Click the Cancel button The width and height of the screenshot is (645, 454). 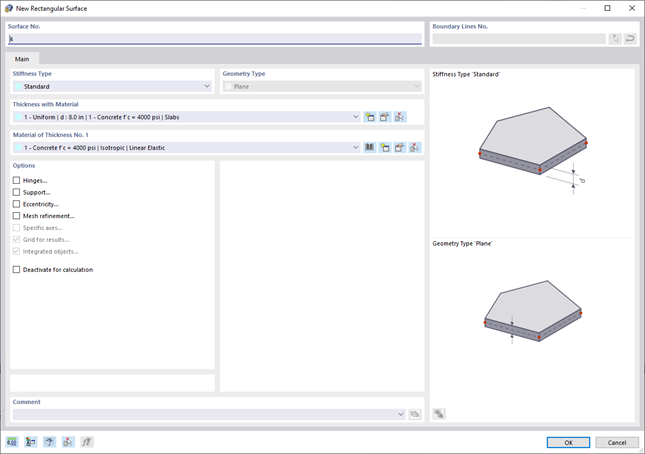[617, 442]
